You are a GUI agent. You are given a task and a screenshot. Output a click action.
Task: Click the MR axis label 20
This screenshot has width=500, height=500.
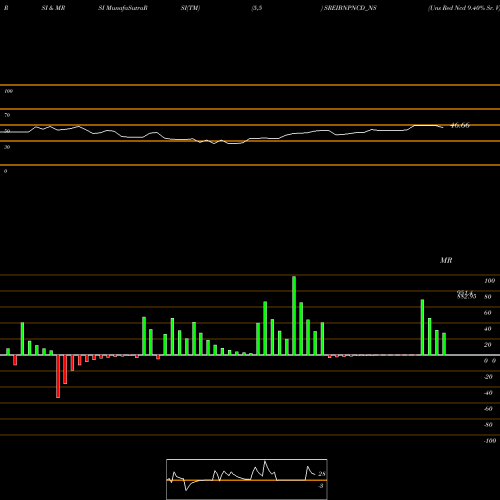coord(487,345)
